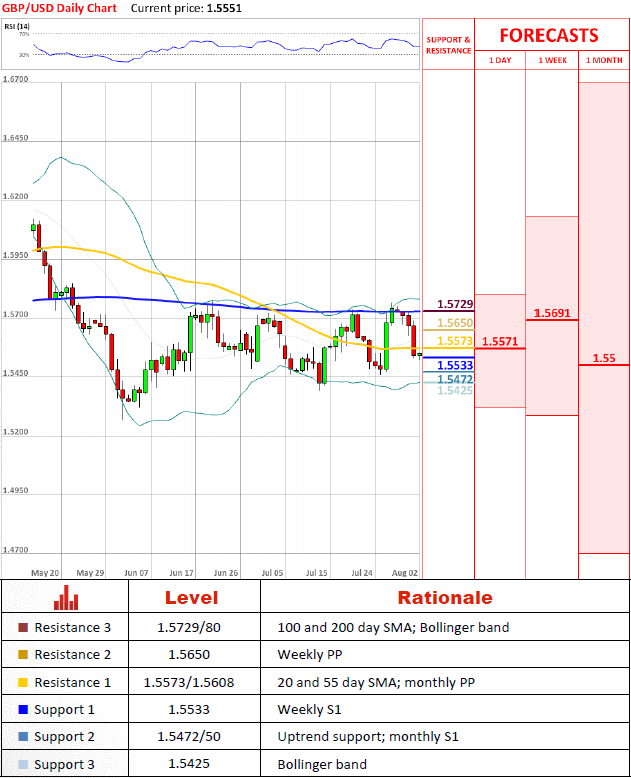Click the Current price 1.5551 label
This screenshot has height=778, width=631.
tap(187, 8)
